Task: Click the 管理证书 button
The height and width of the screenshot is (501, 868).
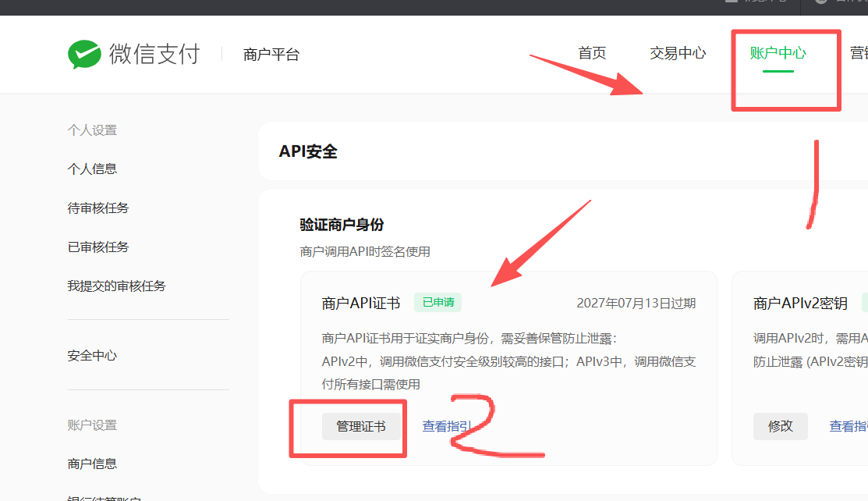Action: (x=361, y=426)
